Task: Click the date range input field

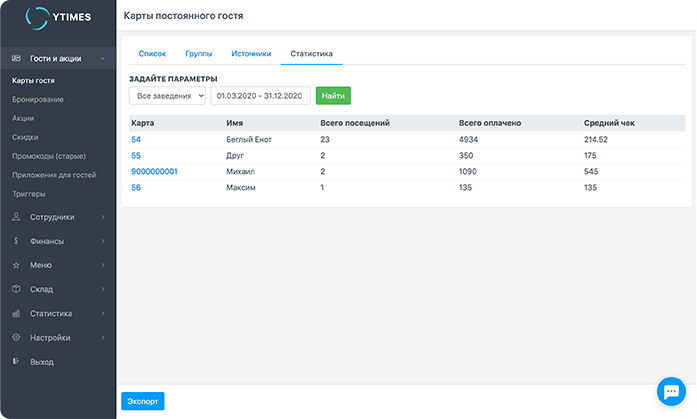Action: 260,95
